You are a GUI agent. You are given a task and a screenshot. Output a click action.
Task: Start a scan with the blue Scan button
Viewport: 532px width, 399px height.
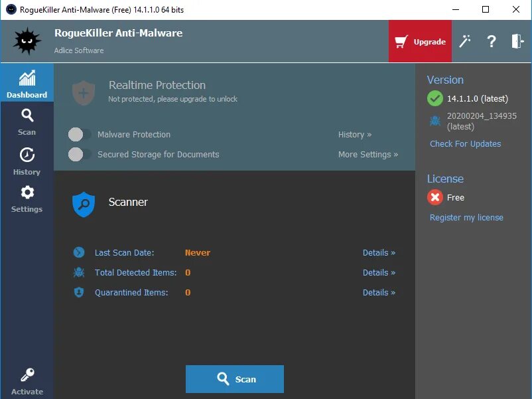(235, 379)
